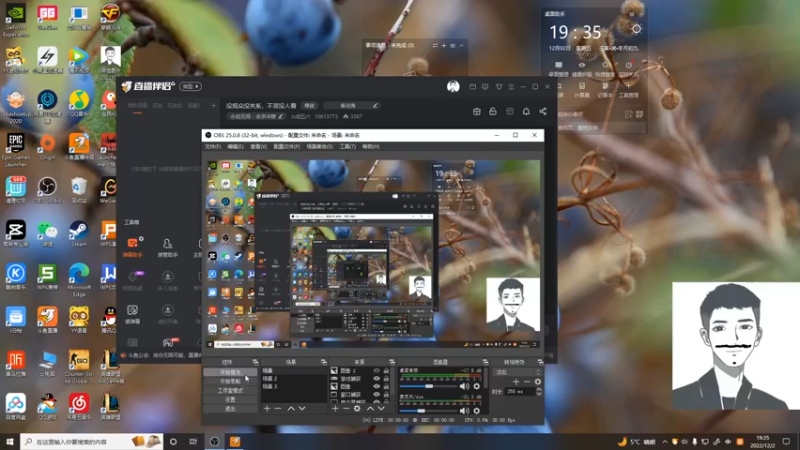The height and width of the screenshot is (450, 800).
Task: Adjust the desktop audio volume slider
Action: tap(429, 387)
